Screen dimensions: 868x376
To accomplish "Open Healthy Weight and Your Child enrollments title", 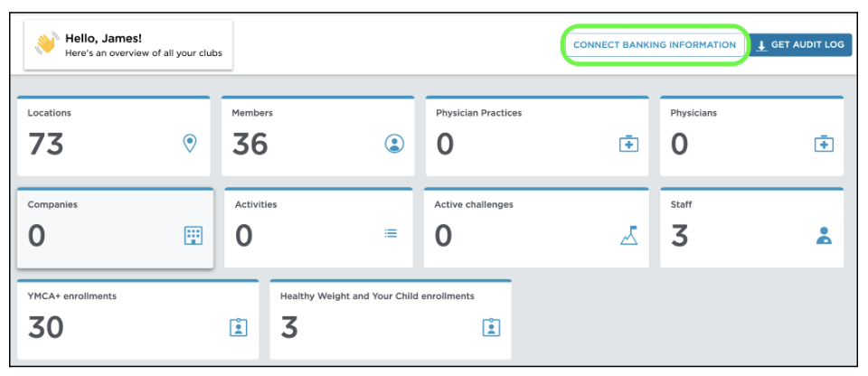I will pyautogui.click(x=377, y=296).
